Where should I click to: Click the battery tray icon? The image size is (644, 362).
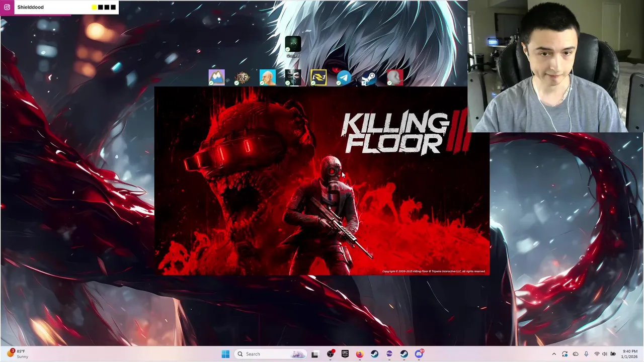click(x=613, y=354)
